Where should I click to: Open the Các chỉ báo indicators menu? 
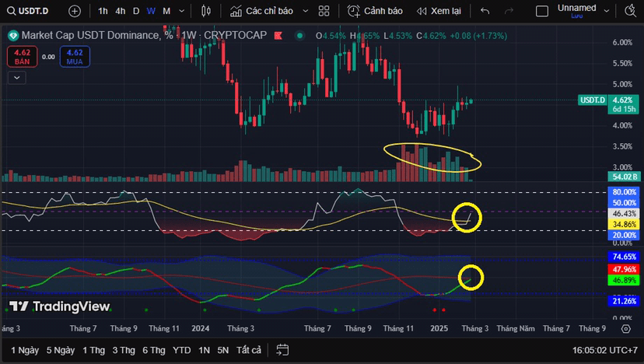tap(261, 11)
